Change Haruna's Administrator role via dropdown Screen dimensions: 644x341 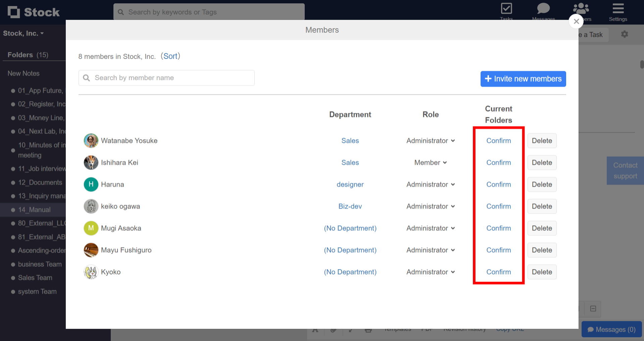(431, 184)
